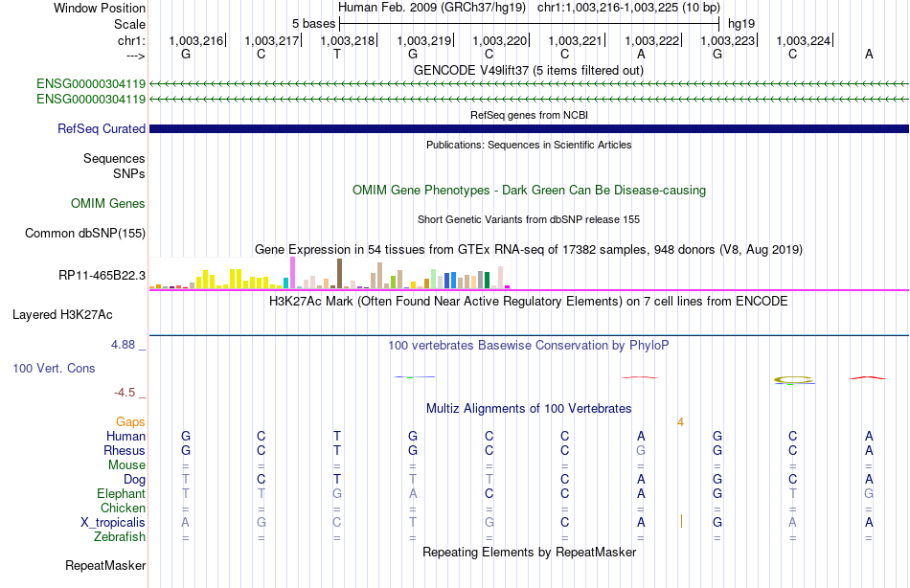Click '100 vertebrates Basewise Conservation by PhyloP' title

coord(529,346)
